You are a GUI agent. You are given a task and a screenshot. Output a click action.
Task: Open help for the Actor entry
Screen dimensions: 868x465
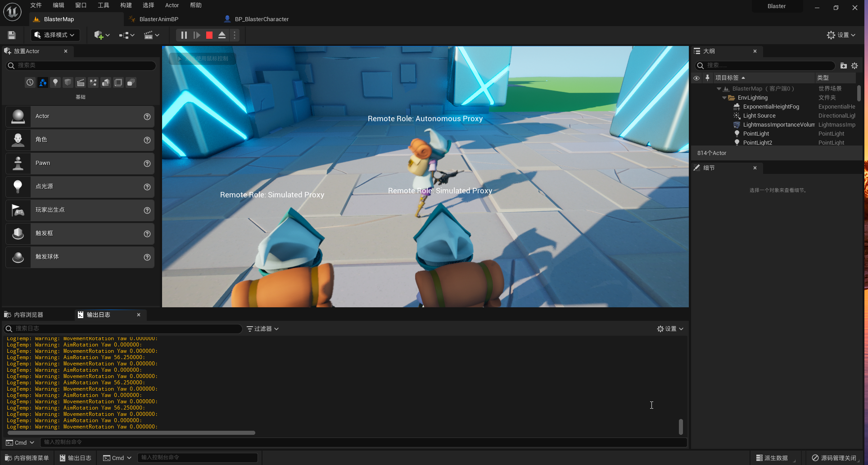[147, 117]
